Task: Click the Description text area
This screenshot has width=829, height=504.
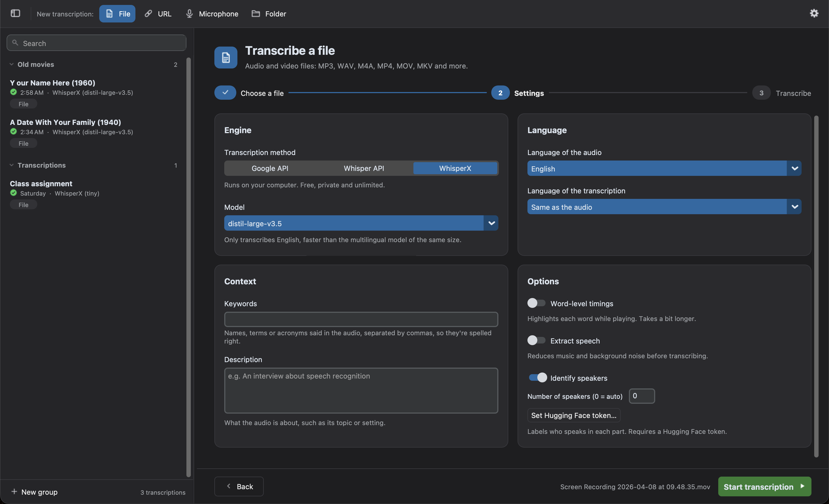Action: coord(361,390)
